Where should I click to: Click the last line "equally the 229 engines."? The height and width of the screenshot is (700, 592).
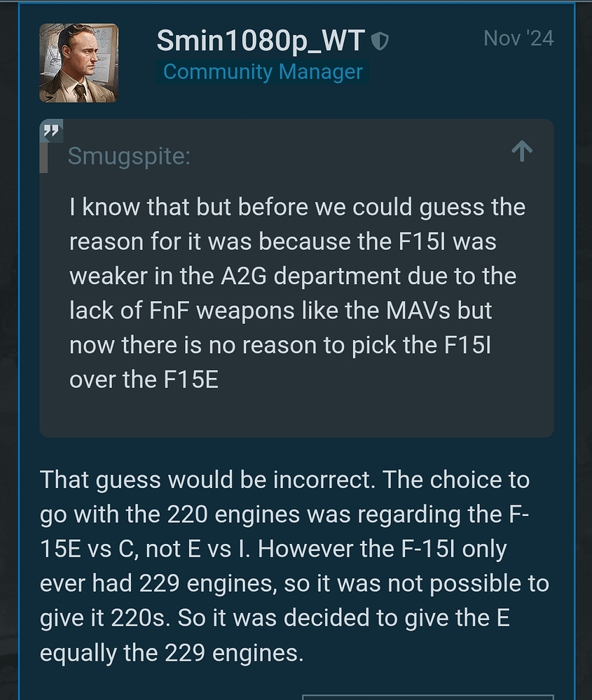(172, 653)
